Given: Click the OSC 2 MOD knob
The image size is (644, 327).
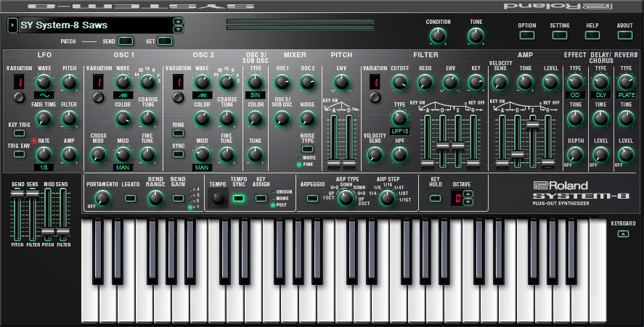Looking at the screenshot, I should tap(202, 154).
